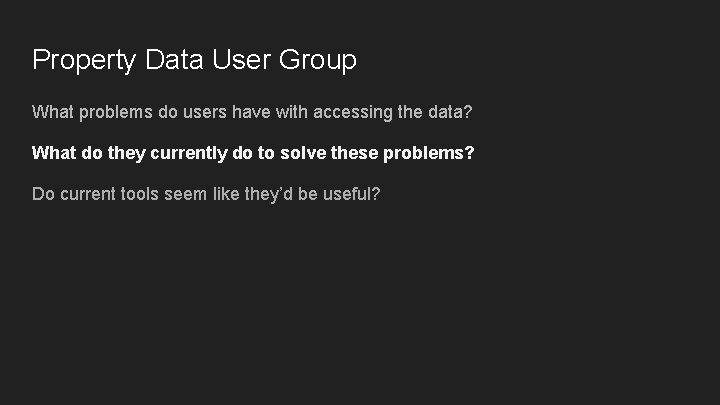This screenshot has height=405, width=720.
Task: Click the question about current tools being useful
Action: [x=206, y=193]
